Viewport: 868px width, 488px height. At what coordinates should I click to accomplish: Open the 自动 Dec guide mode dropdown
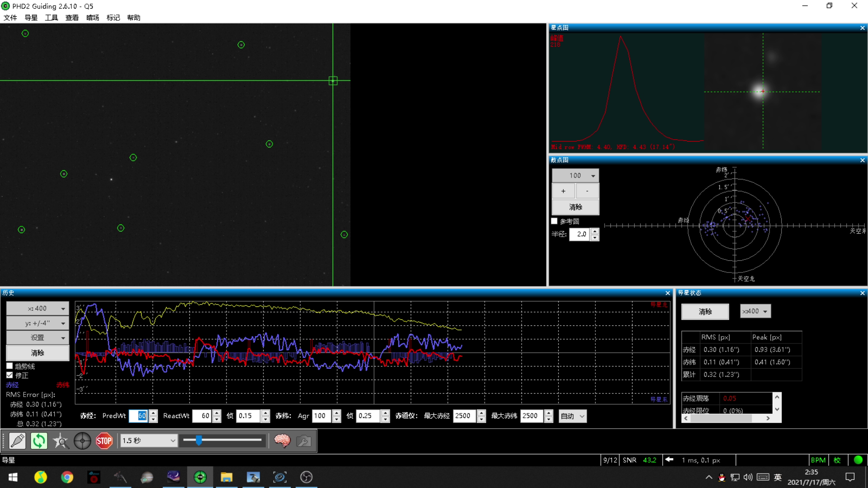573,416
